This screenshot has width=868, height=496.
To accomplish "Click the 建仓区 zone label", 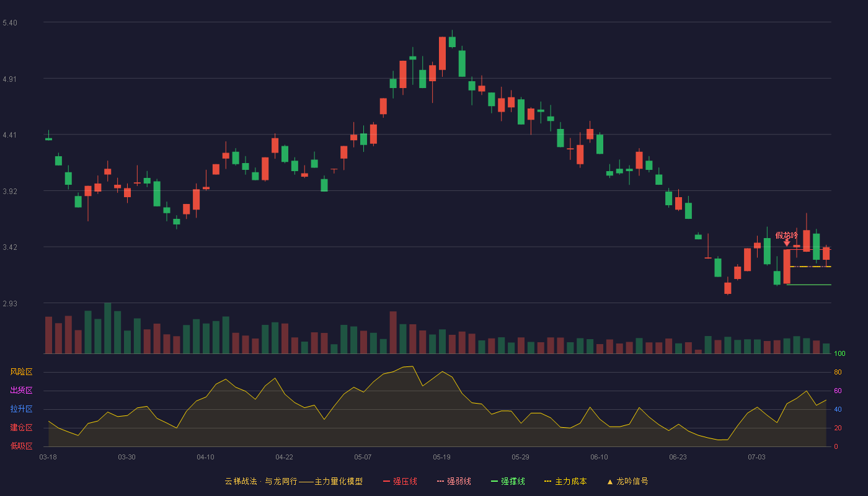I will click(x=21, y=428).
